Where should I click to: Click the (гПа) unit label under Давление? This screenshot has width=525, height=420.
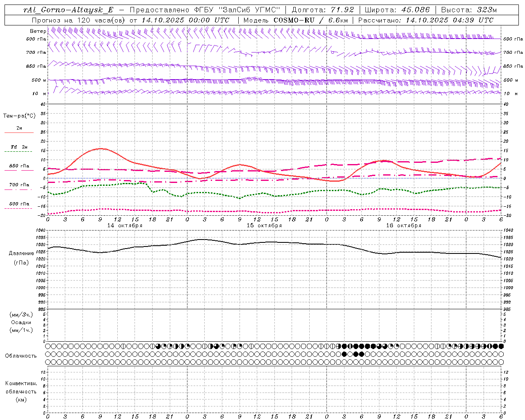(21, 262)
